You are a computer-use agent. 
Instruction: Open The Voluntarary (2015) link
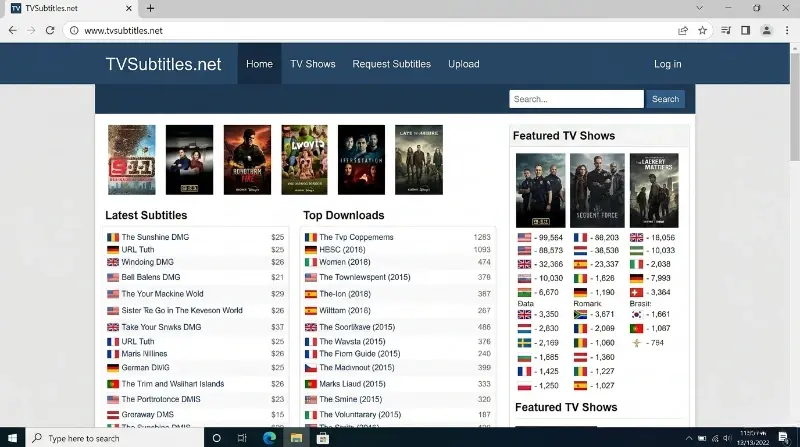pos(360,414)
